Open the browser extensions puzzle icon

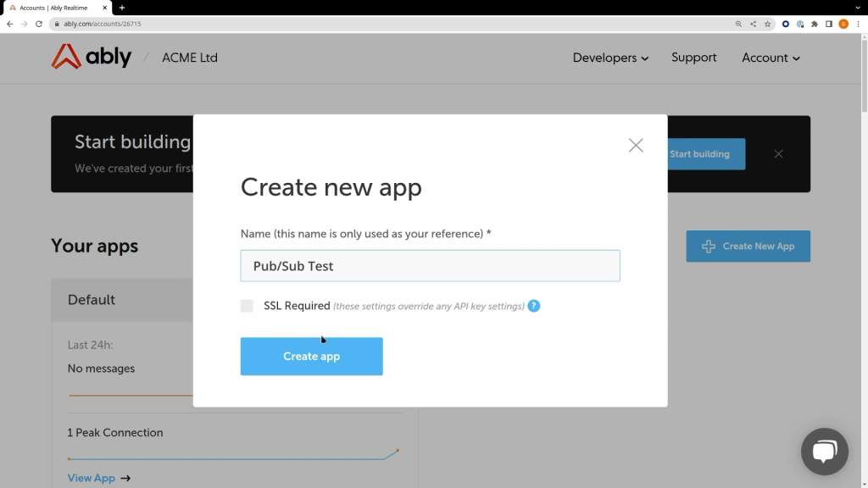coord(815,24)
